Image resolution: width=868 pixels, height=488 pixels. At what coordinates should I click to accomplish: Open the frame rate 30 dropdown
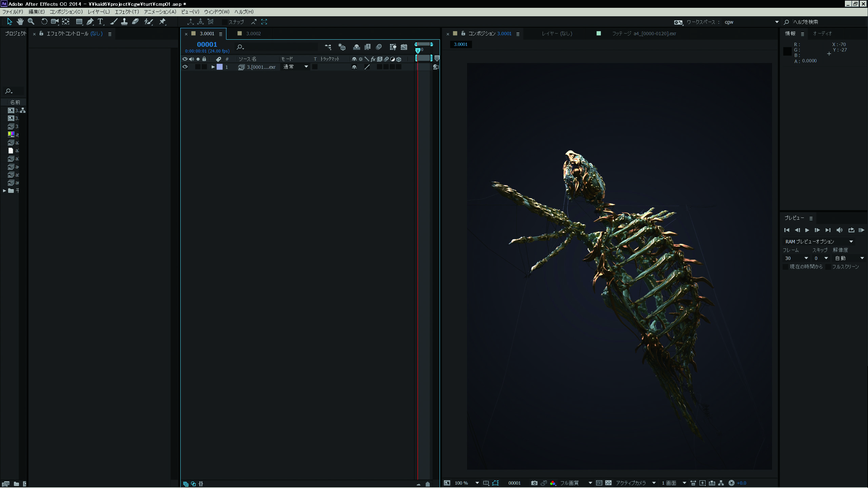[796, 258]
